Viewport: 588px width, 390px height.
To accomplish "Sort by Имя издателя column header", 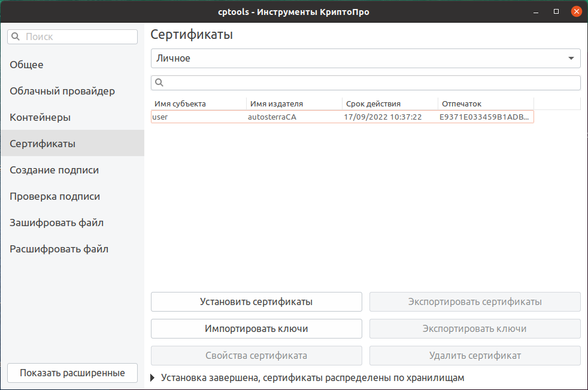I will click(295, 103).
